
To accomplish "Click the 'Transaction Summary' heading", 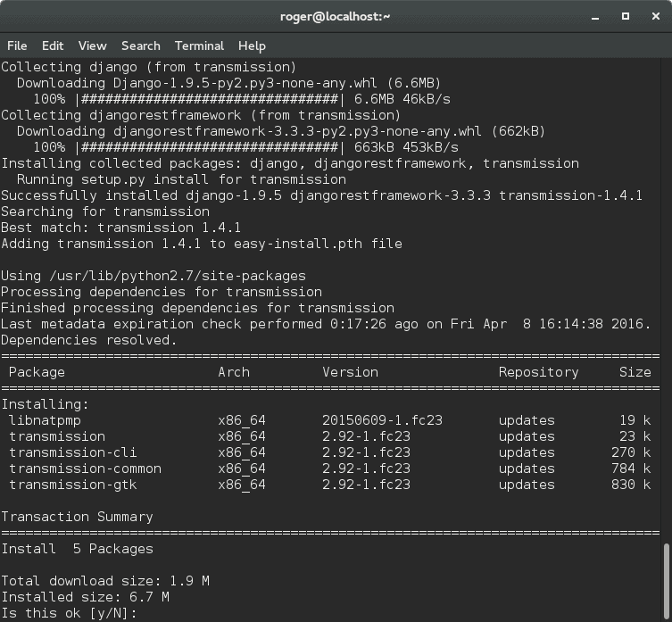I will point(77,517).
